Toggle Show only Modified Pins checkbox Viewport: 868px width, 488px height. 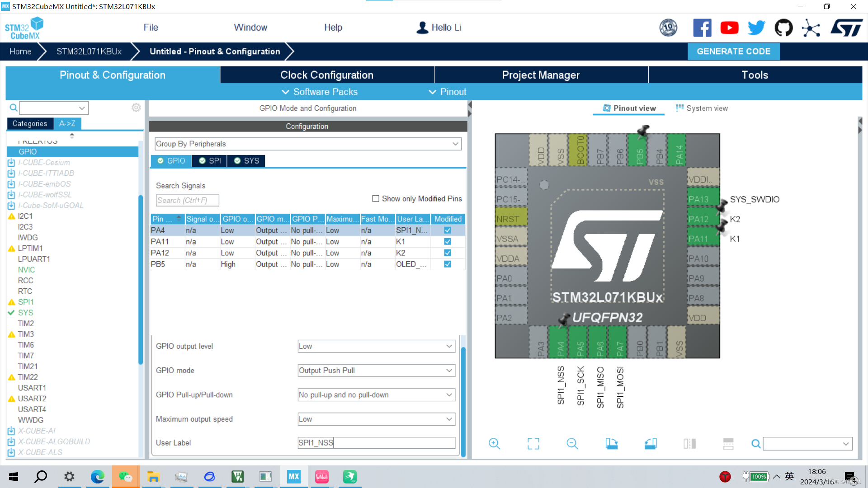(x=376, y=198)
